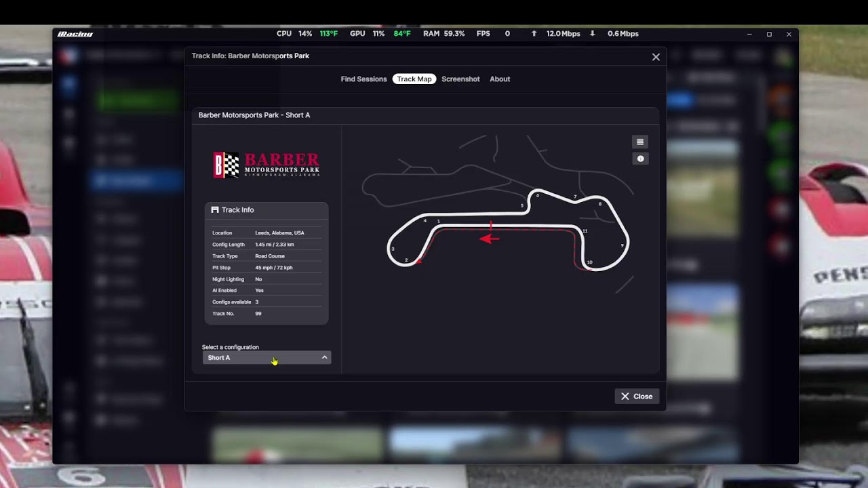
Task: Click the red direction arrow on the track map
Action: [x=490, y=239]
